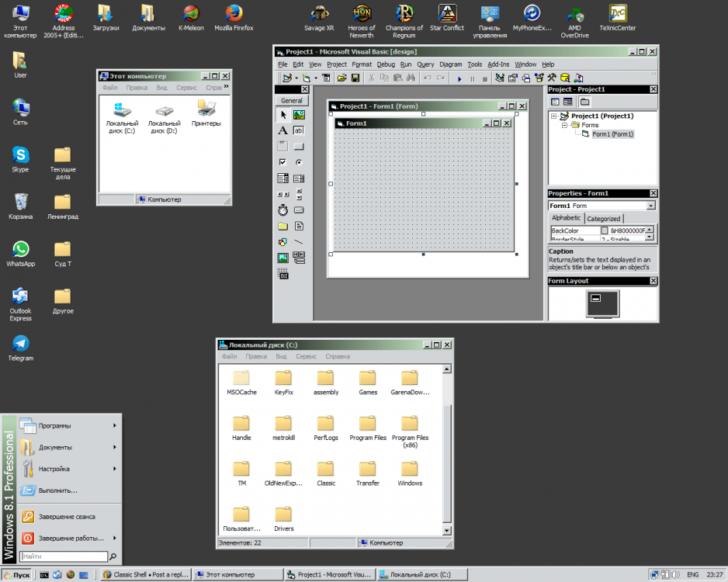Select the TextBox tool in the toolbox
The image size is (728, 582).
tap(299, 131)
